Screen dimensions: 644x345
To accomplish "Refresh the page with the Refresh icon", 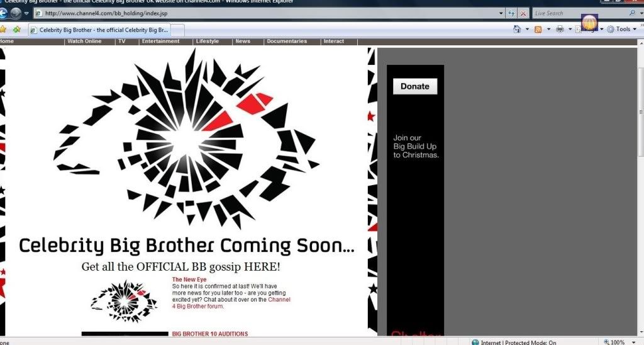I will click(511, 13).
